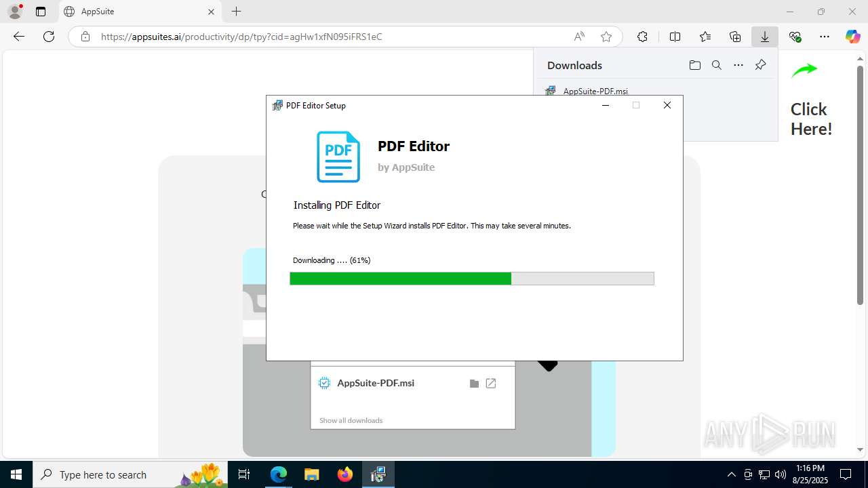The height and width of the screenshot is (488, 868).
Task: Click the PDF Editor logo icon
Action: coord(338,157)
